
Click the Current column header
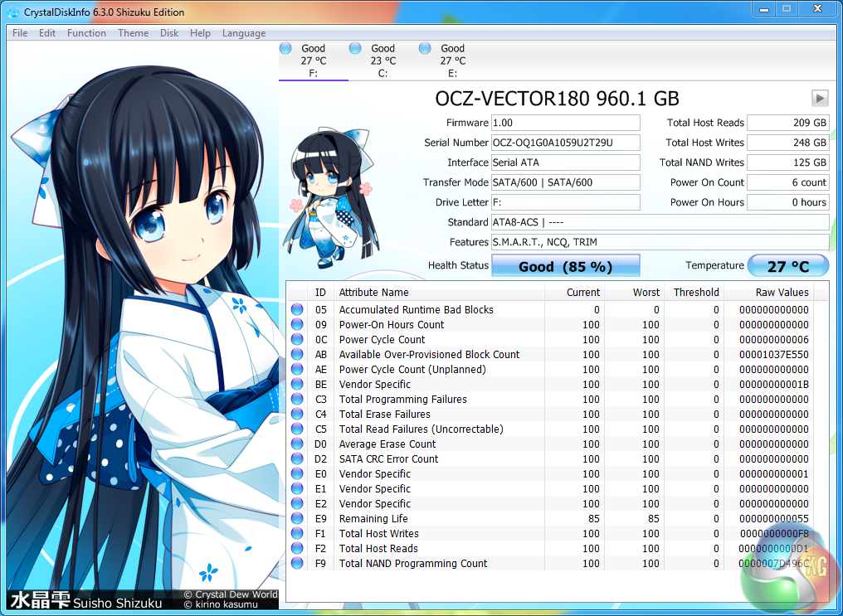pos(574,292)
